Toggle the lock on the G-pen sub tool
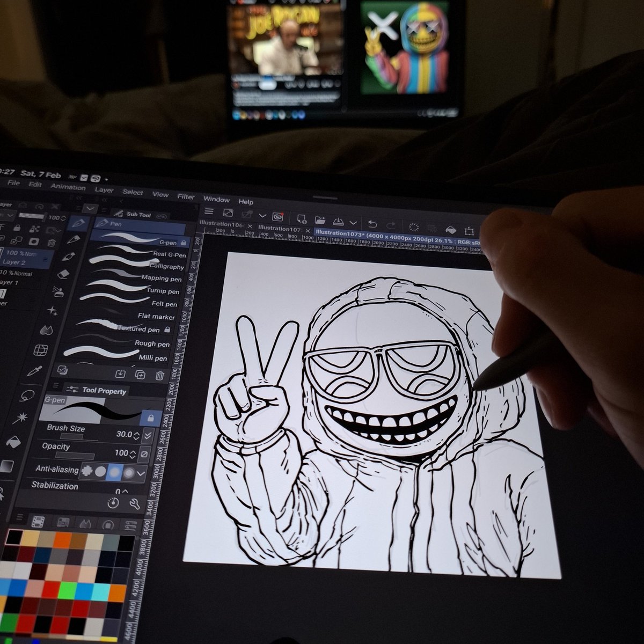Screen dimensions: 644x644 pos(183,243)
